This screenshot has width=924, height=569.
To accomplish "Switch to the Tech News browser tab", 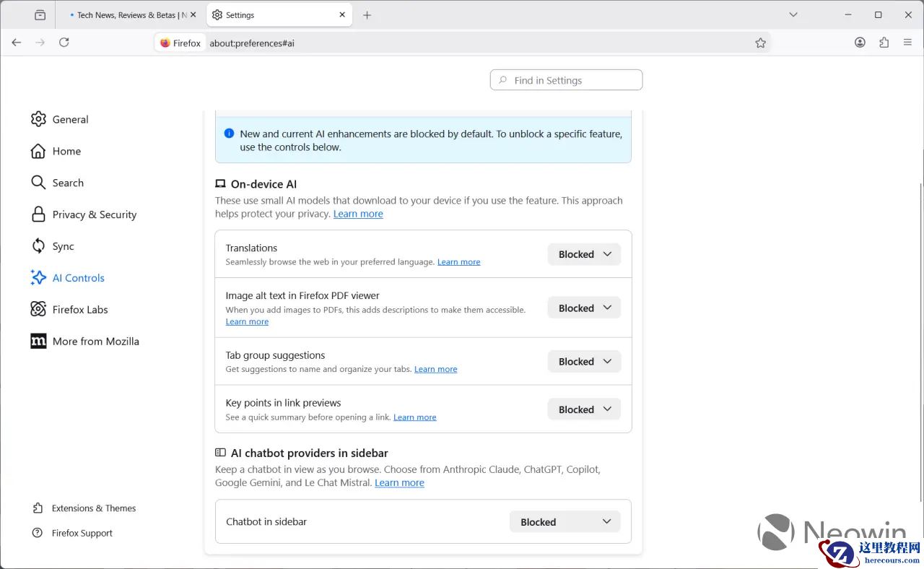I will coord(130,14).
